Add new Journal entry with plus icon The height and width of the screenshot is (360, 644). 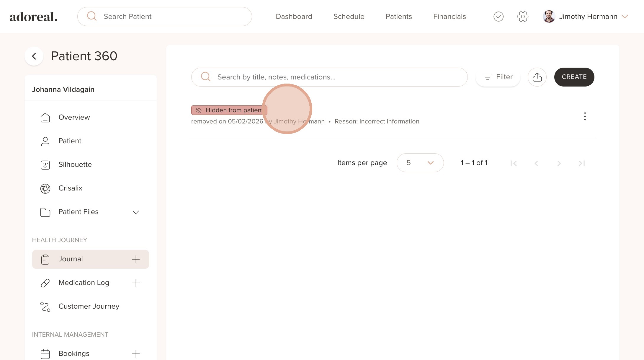coord(136,259)
